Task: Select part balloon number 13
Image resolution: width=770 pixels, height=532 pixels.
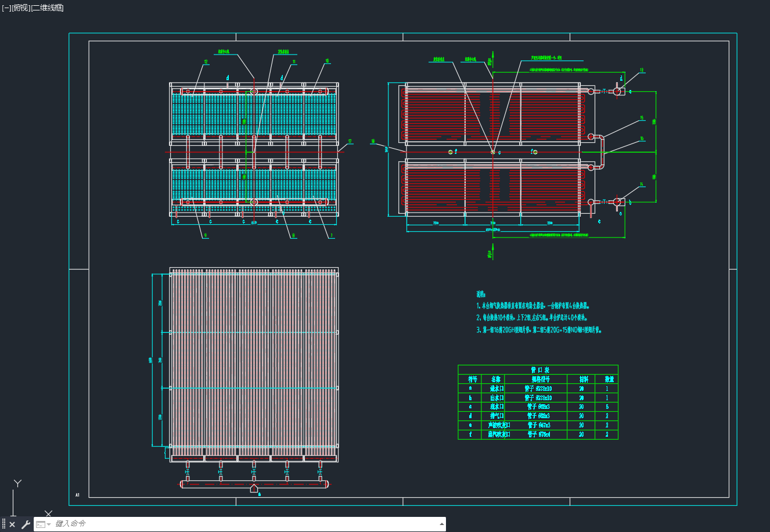Action: [x=642, y=70]
